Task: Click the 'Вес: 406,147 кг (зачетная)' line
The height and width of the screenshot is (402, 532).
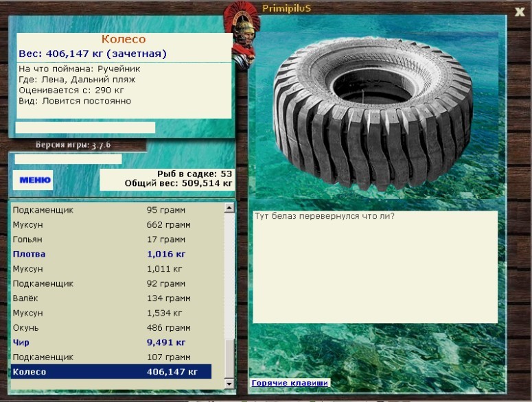Action: pos(93,54)
